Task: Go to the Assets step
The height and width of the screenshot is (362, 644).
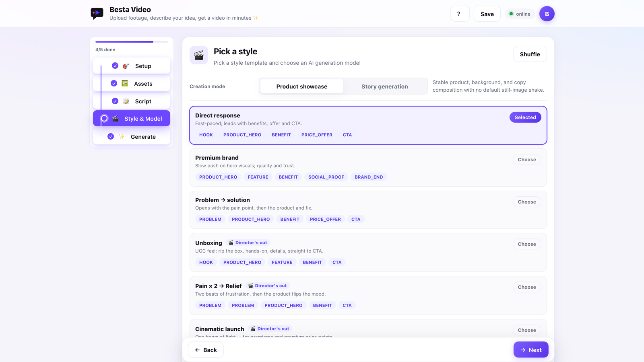Action: 132,84
